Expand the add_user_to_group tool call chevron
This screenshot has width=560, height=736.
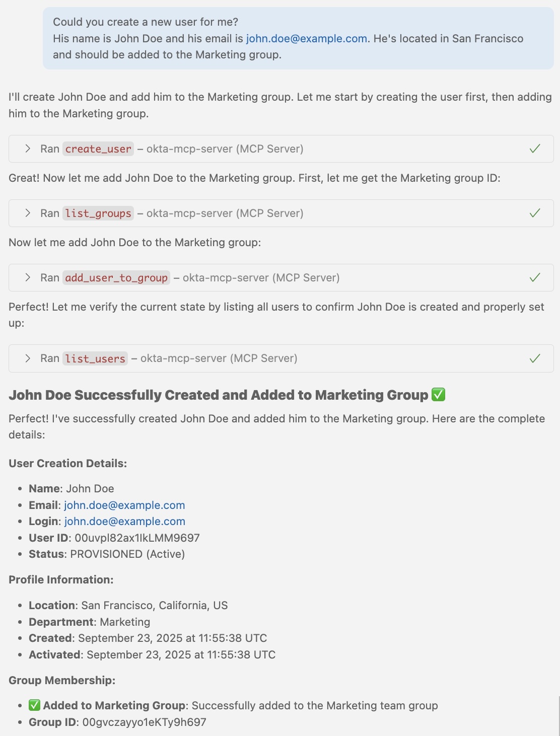coord(28,278)
